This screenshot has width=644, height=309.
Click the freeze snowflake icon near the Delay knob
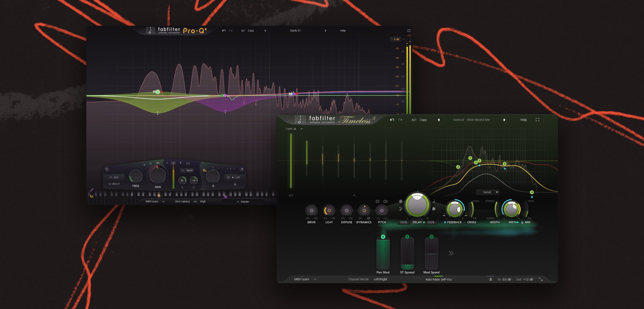click(400, 202)
